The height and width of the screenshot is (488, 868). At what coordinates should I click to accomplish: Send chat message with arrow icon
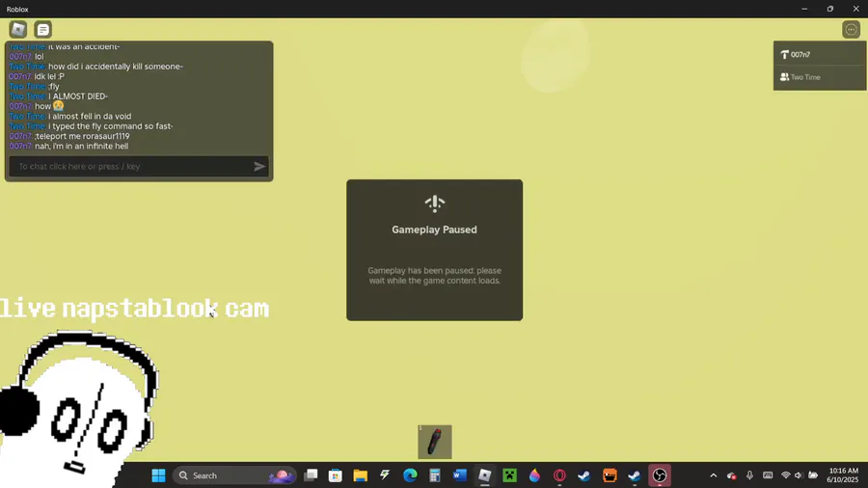click(259, 166)
